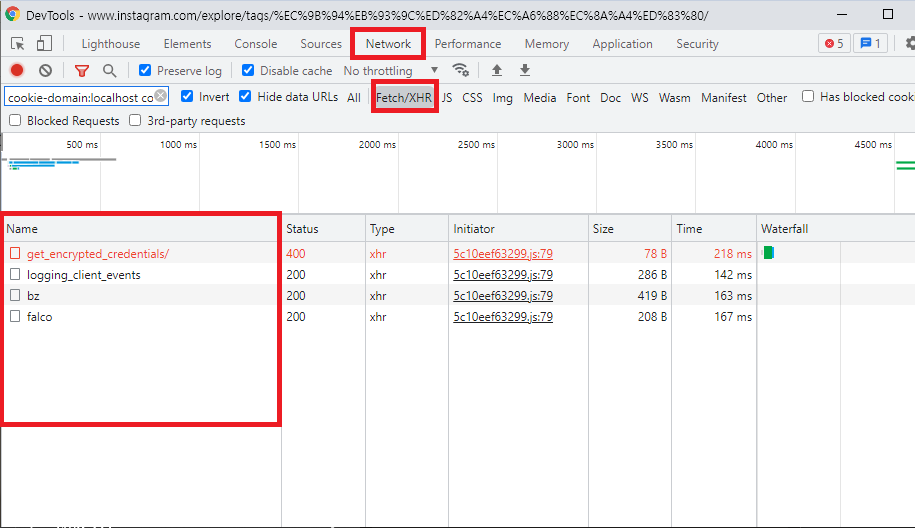Viewport: 915px width, 528px height.
Task: Sort by the Time column header
Action: coord(714,229)
